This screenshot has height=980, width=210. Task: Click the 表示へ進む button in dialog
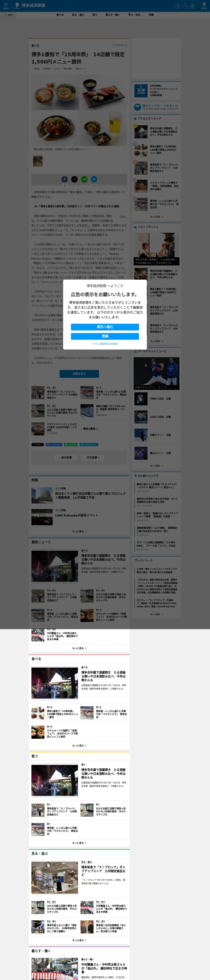coord(105,327)
